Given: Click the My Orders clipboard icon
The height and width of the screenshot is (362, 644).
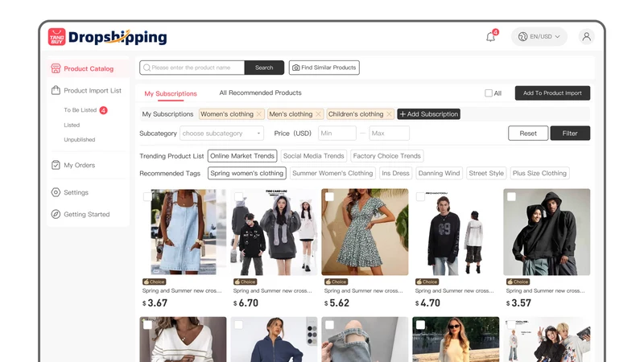Looking at the screenshot, I should click(56, 165).
